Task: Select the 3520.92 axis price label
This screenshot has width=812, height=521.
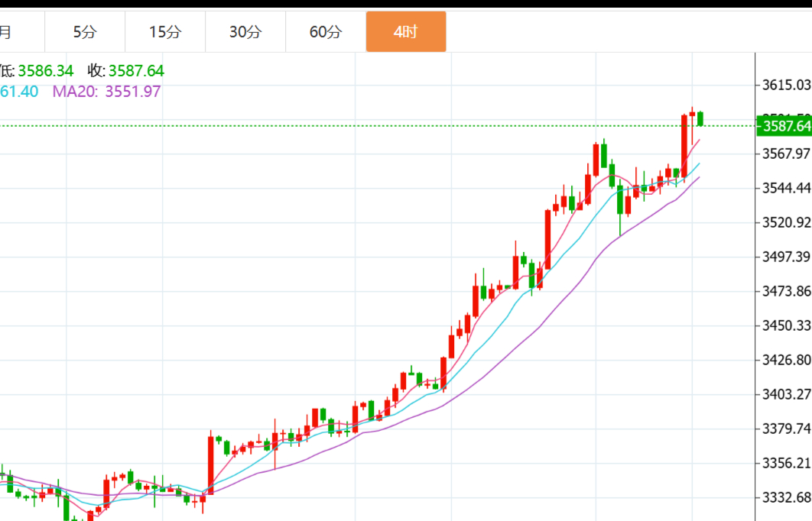Action: click(x=786, y=222)
